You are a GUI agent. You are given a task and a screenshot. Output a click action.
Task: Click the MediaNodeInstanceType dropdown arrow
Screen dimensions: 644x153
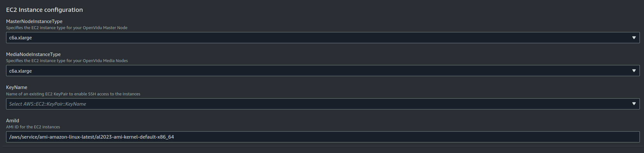(x=634, y=71)
